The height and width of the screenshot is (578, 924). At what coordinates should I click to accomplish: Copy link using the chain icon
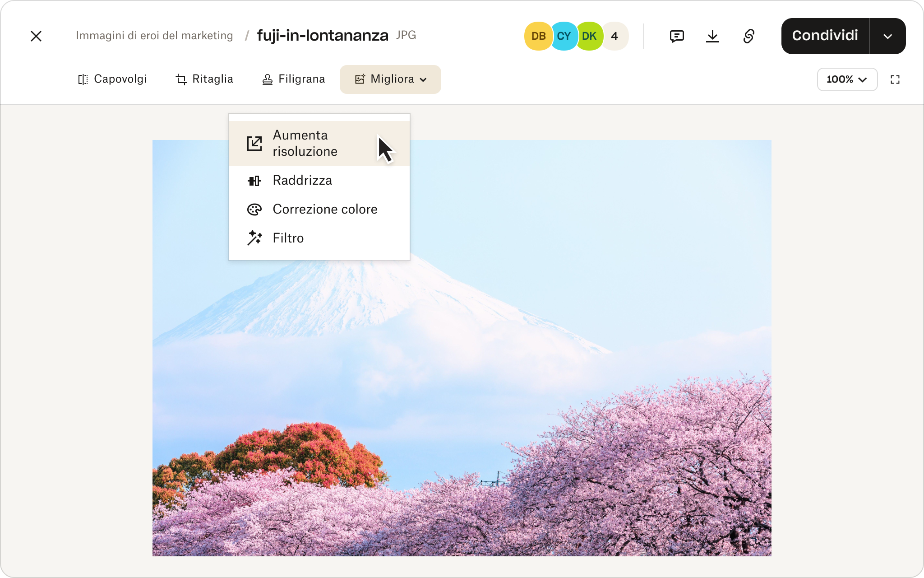click(x=749, y=36)
